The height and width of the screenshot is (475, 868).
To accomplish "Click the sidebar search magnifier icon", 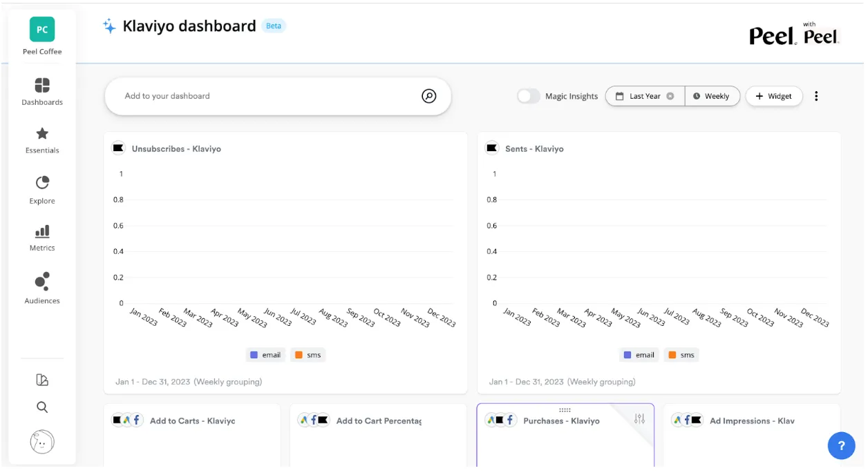I will (42, 407).
